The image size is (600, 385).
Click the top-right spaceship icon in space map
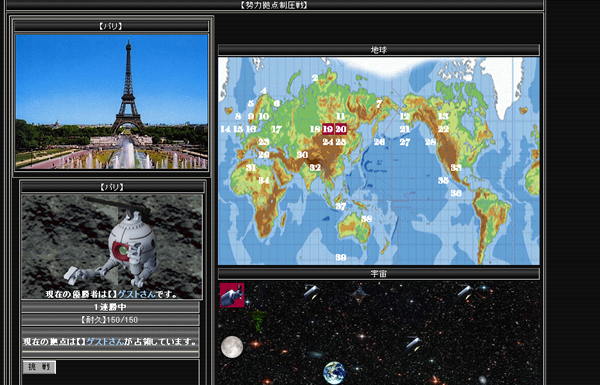pos(465,293)
